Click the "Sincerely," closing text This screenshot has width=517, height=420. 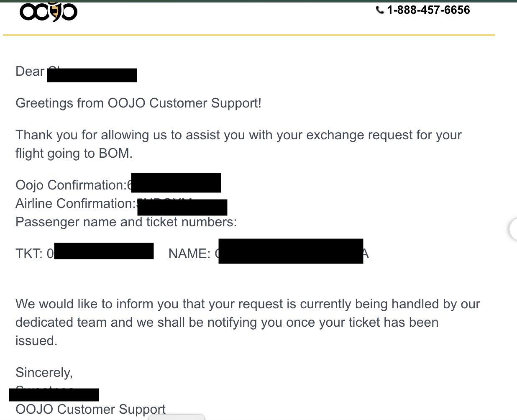click(x=44, y=372)
